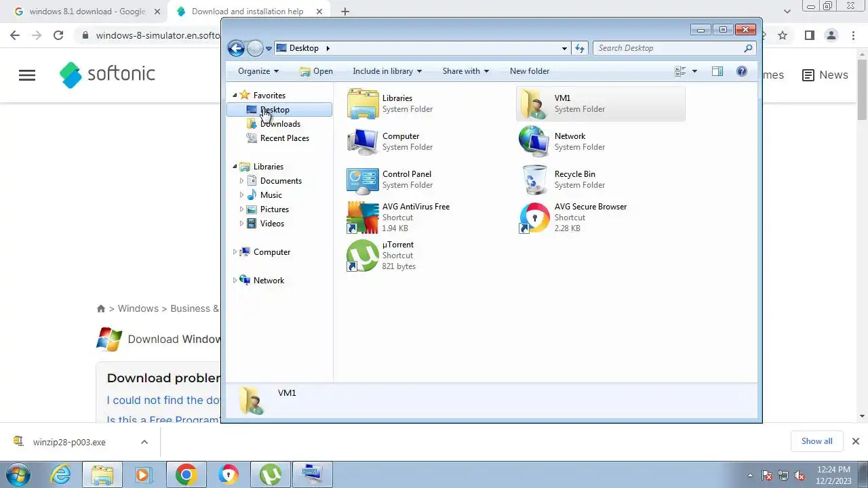Open address bar history dropdown
This screenshot has height=488, width=868.
564,48
